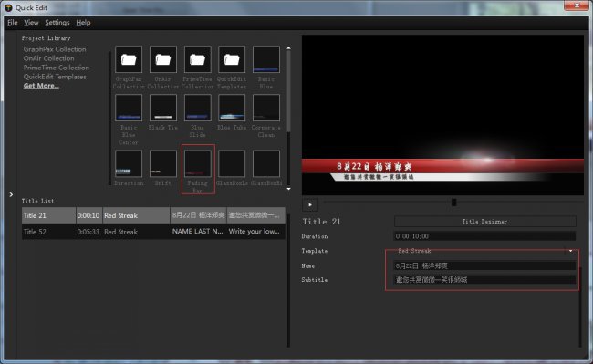
Task: Play the title preview
Action: [x=310, y=205]
